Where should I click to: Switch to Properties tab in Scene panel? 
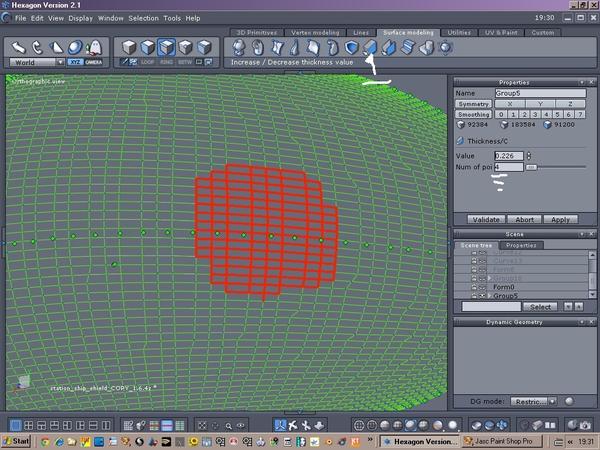coord(520,245)
